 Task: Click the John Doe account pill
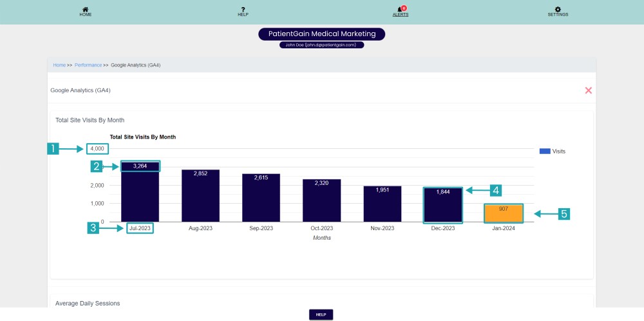(x=322, y=45)
